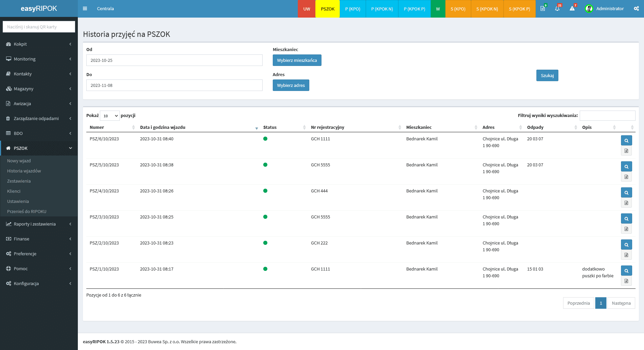The image size is (644, 350).
Task: Click document icon for entry PSZ/1/10/2023
Action: (x=626, y=281)
